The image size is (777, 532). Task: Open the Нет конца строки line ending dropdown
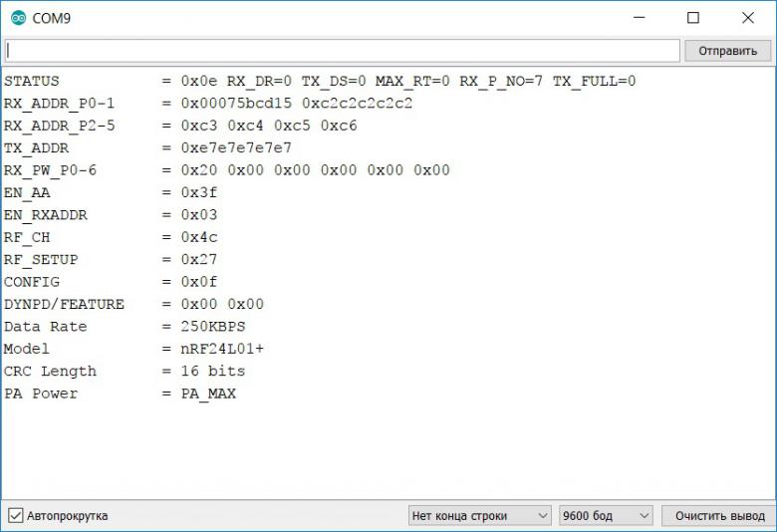(x=480, y=516)
